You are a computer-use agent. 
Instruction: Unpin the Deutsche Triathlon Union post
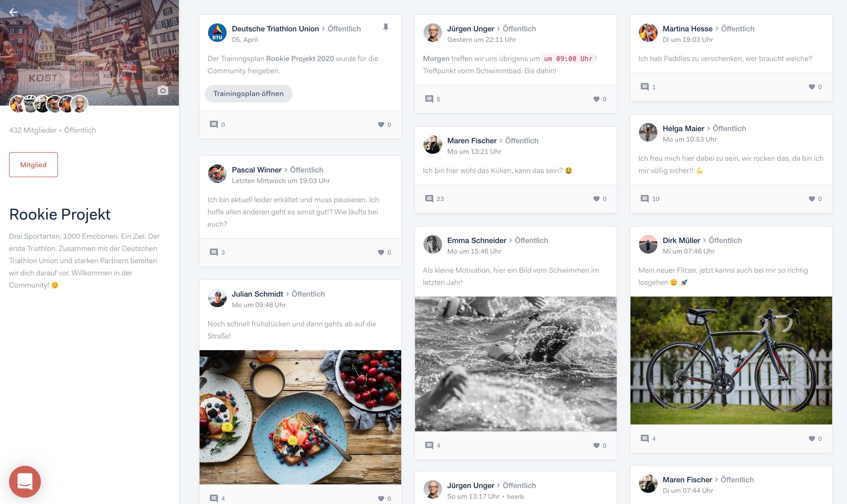(386, 28)
